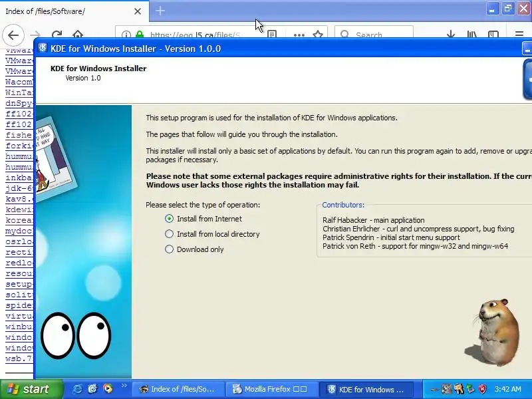Expand quick launch overflow chevron
Image resolution: width=532 pixels, height=399 pixels.
(x=124, y=386)
